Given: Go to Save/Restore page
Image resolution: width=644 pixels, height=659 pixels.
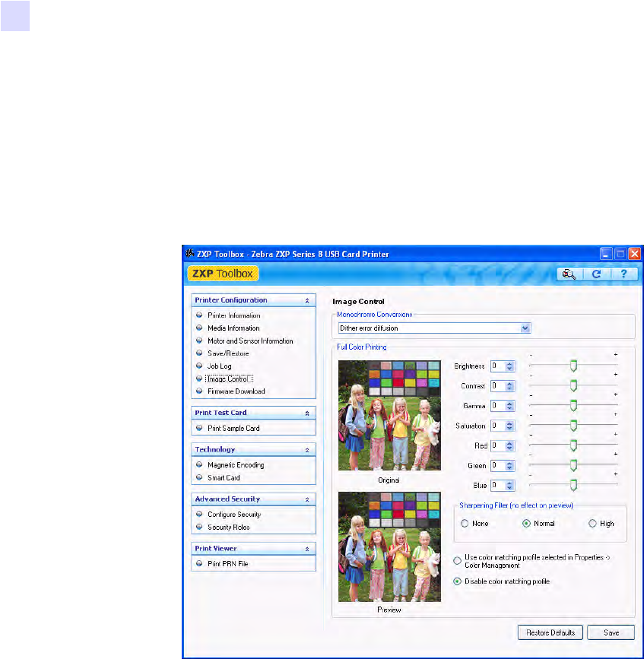Looking at the screenshot, I should click(228, 353).
